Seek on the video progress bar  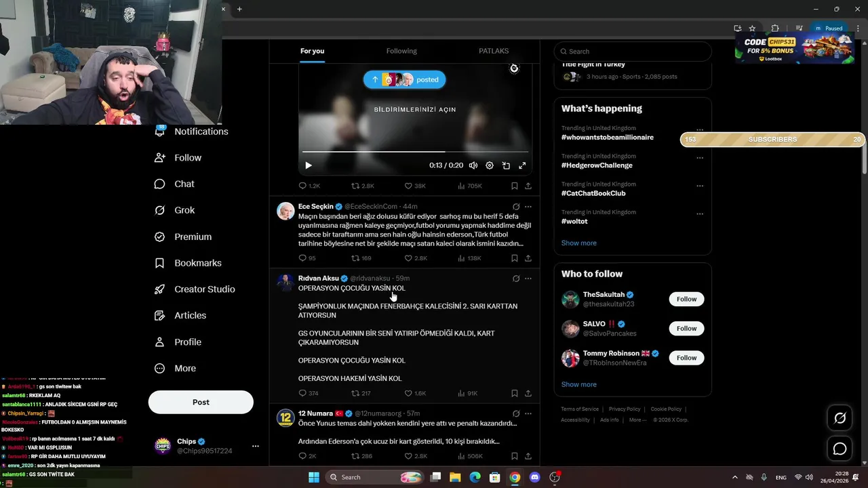tap(415, 152)
